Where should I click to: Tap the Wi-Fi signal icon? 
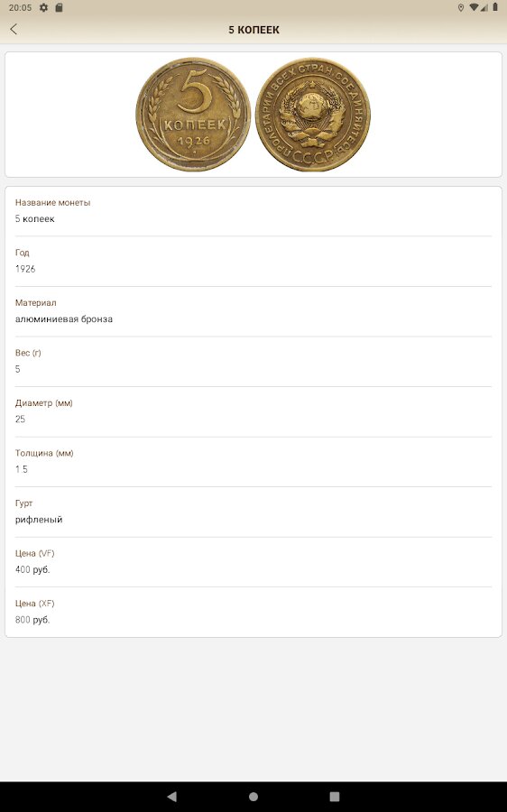(474, 8)
